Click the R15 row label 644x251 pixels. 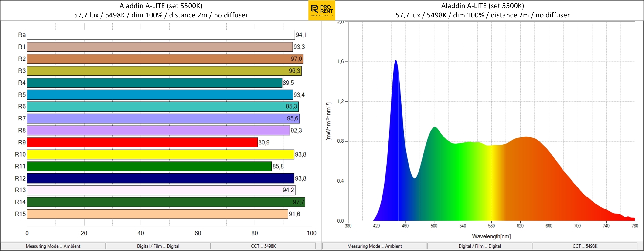coord(20,214)
